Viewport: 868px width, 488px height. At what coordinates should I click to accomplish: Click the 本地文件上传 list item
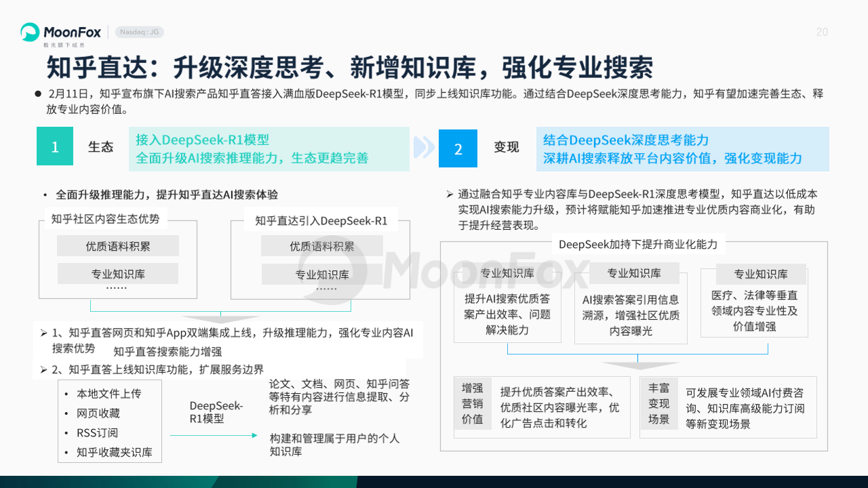108,394
